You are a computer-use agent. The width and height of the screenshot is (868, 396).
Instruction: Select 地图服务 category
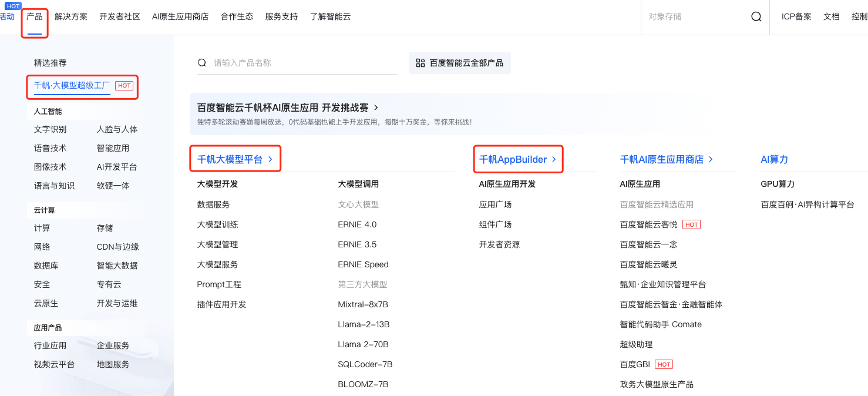(x=113, y=364)
